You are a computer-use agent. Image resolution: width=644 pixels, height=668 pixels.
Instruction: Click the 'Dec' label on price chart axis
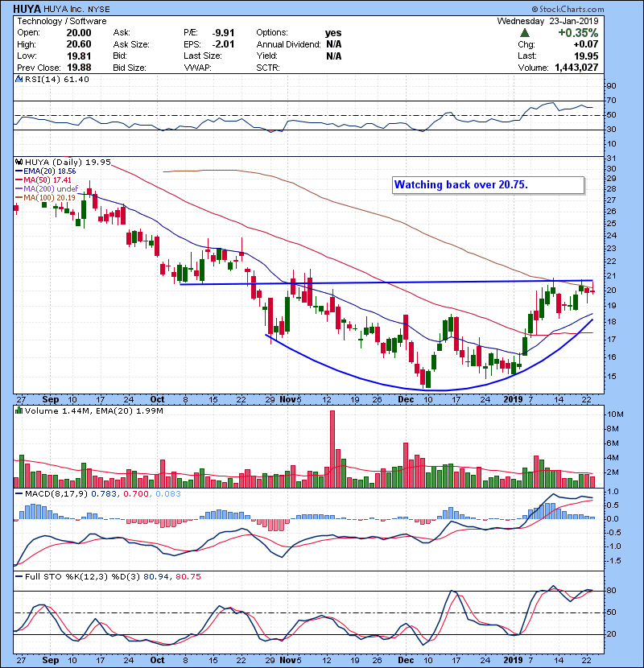406,400
